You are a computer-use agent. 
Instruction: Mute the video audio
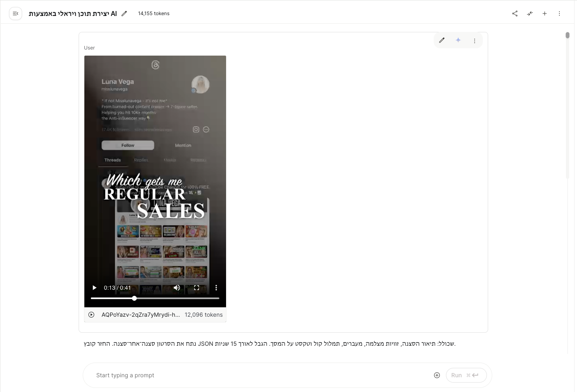tap(176, 288)
